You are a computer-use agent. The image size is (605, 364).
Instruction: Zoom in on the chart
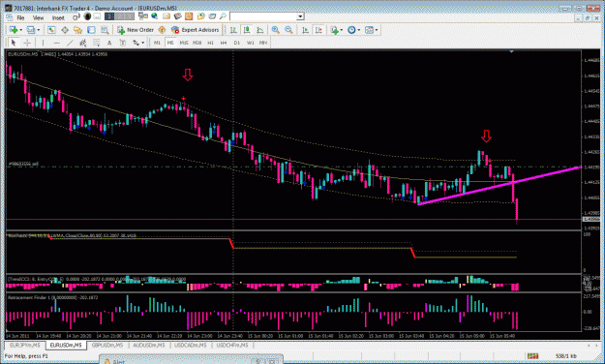(276, 30)
